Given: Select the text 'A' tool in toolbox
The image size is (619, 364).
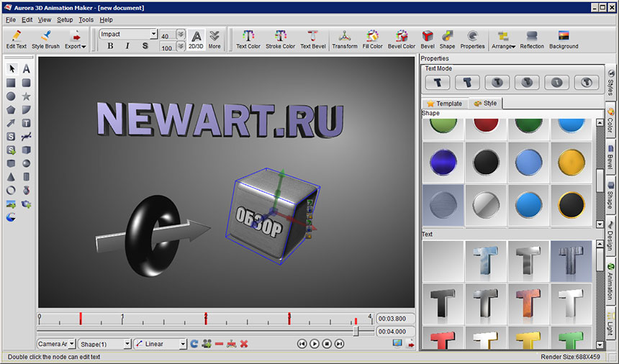Looking at the screenshot, I should (26, 68).
